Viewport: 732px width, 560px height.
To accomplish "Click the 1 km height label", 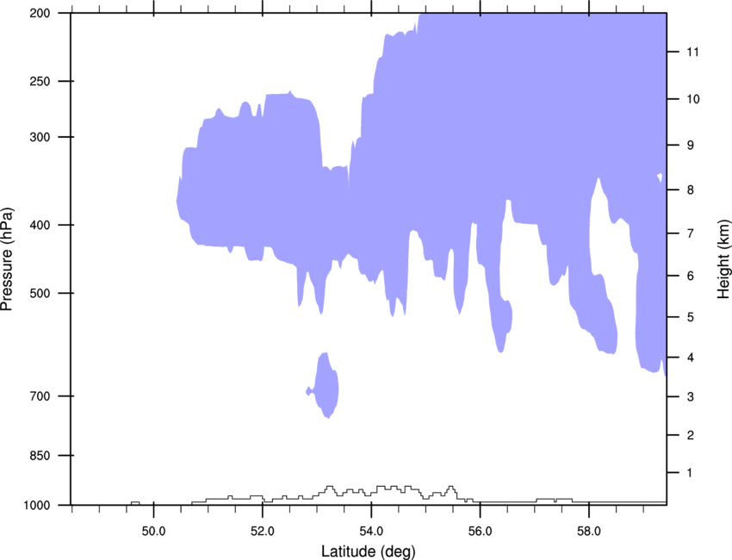I will tap(691, 473).
